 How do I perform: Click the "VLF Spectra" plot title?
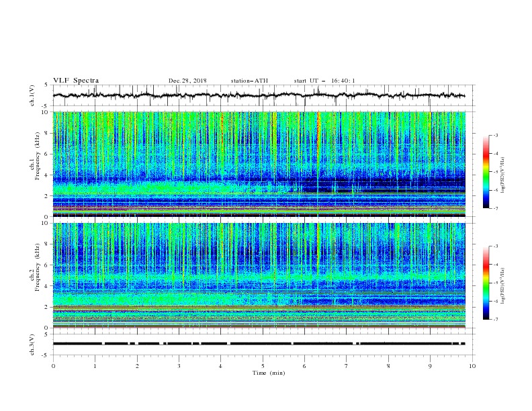coord(76,81)
